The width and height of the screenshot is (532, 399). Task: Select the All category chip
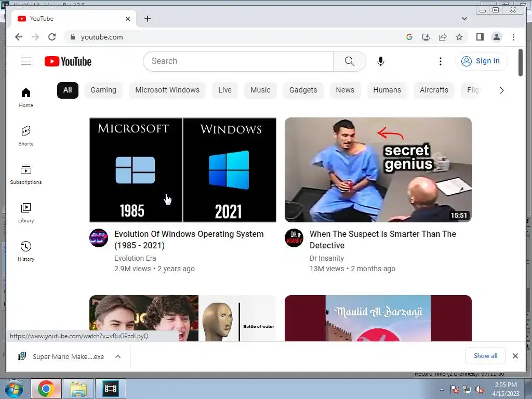68,90
